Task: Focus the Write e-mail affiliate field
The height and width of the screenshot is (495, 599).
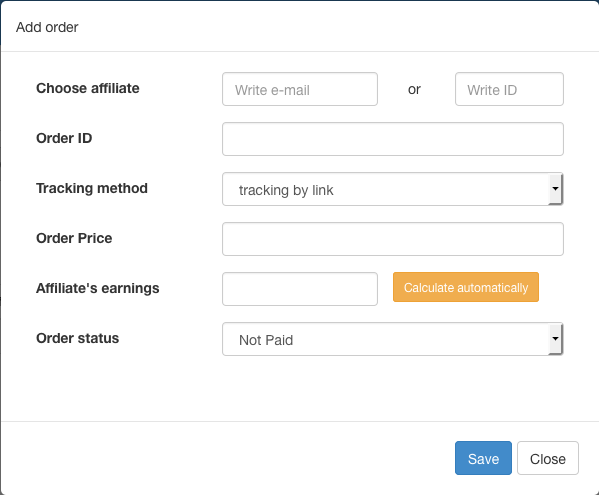Action: [x=300, y=89]
